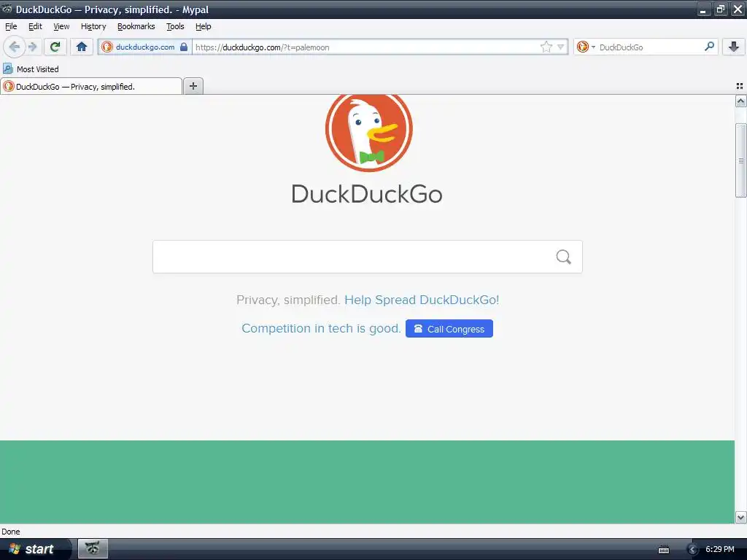Image resolution: width=747 pixels, height=560 pixels.
Task: Open the home page via house icon
Action: tap(82, 47)
